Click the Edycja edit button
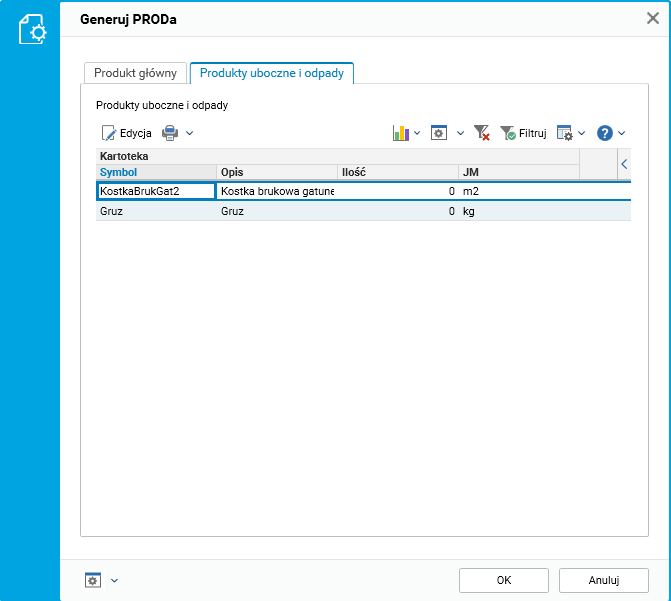671x601 pixels. click(x=126, y=133)
